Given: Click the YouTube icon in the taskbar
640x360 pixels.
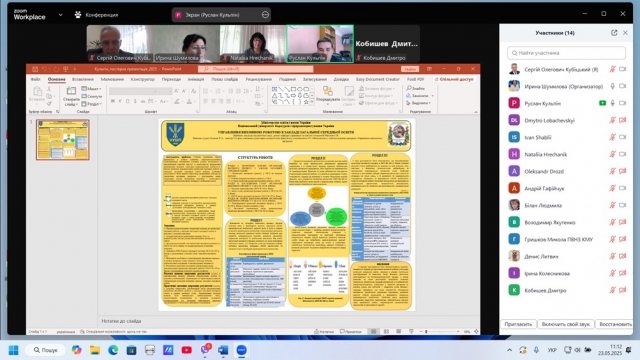Looking at the screenshot, I should coord(187,350).
